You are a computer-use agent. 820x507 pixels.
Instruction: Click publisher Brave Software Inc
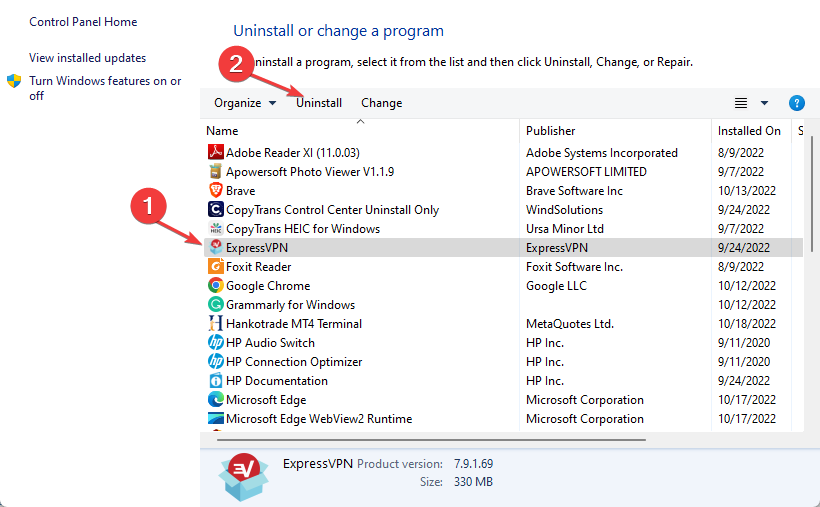(574, 191)
